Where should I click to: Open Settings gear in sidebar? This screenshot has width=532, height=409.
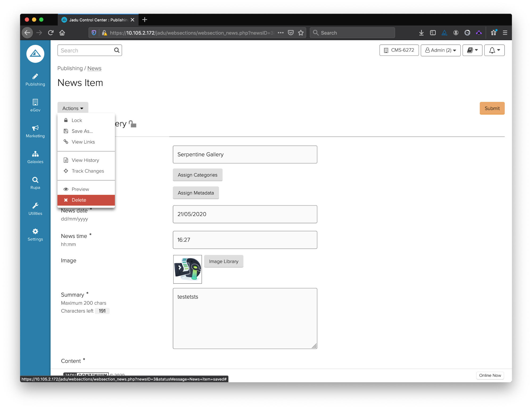35,235
